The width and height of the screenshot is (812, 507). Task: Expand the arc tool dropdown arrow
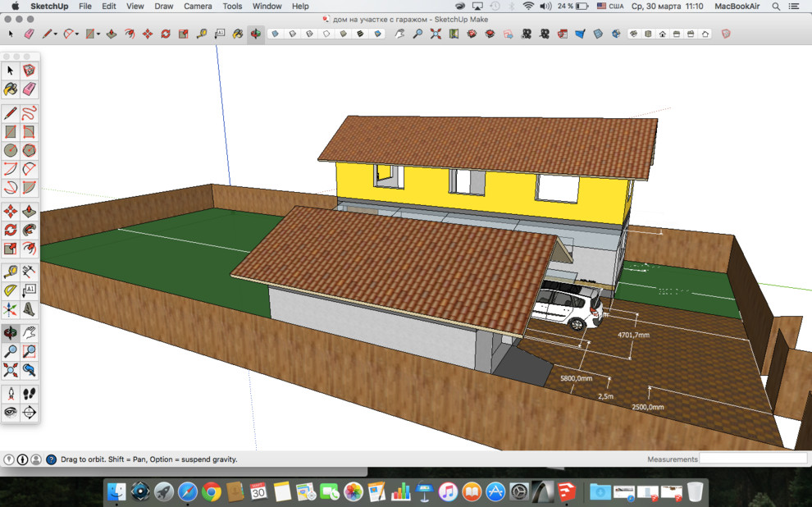(x=77, y=34)
